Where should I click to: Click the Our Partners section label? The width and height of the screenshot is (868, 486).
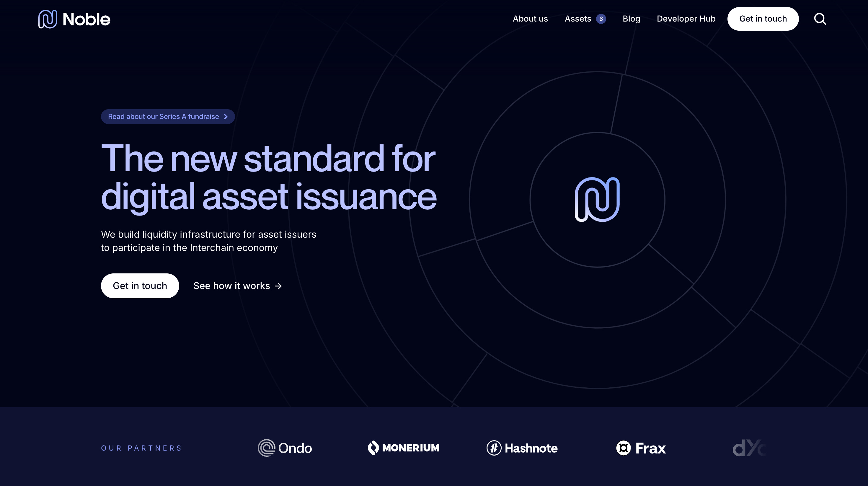(141, 448)
